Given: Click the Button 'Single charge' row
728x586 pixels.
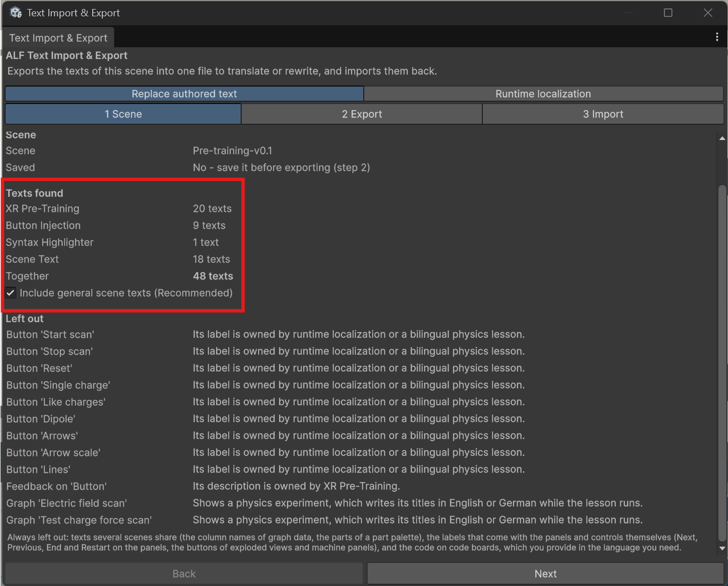Looking at the screenshot, I should point(265,385).
